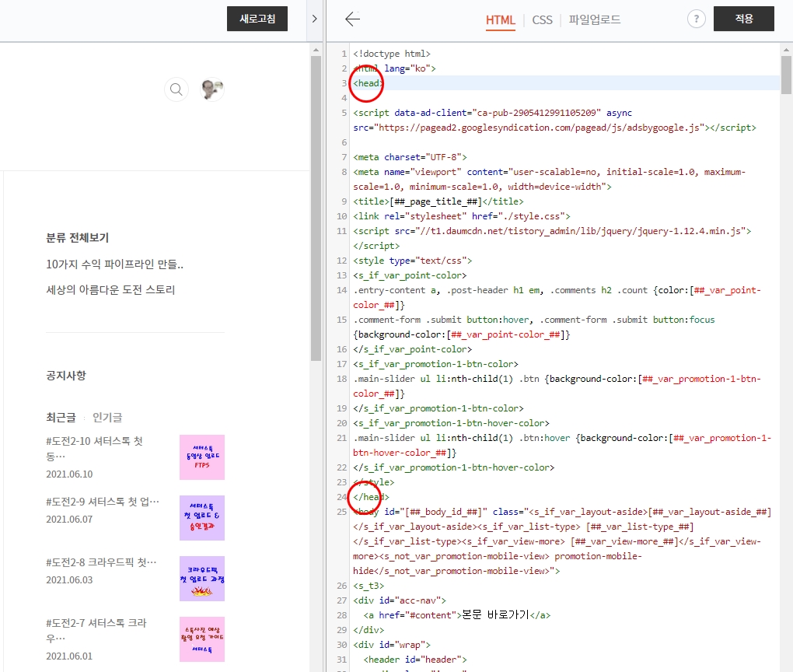
Task: Click the <header id="header"> line
Action: click(415, 660)
